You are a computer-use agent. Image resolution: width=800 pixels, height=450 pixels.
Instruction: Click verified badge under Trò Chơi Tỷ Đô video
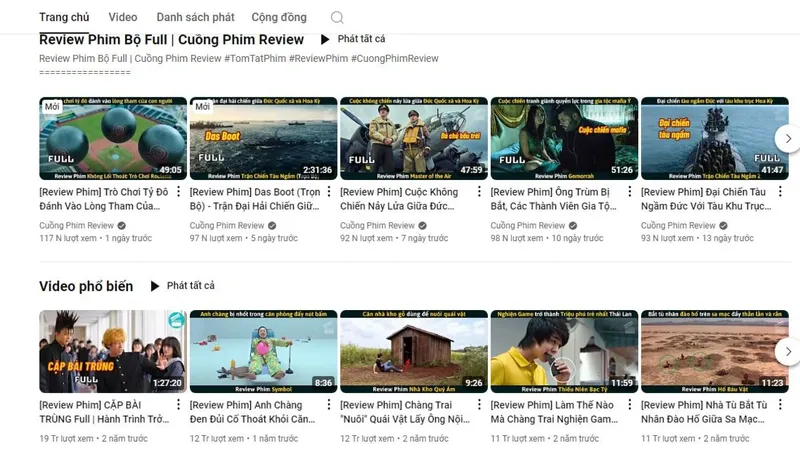pyautogui.click(x=121, y=226)
